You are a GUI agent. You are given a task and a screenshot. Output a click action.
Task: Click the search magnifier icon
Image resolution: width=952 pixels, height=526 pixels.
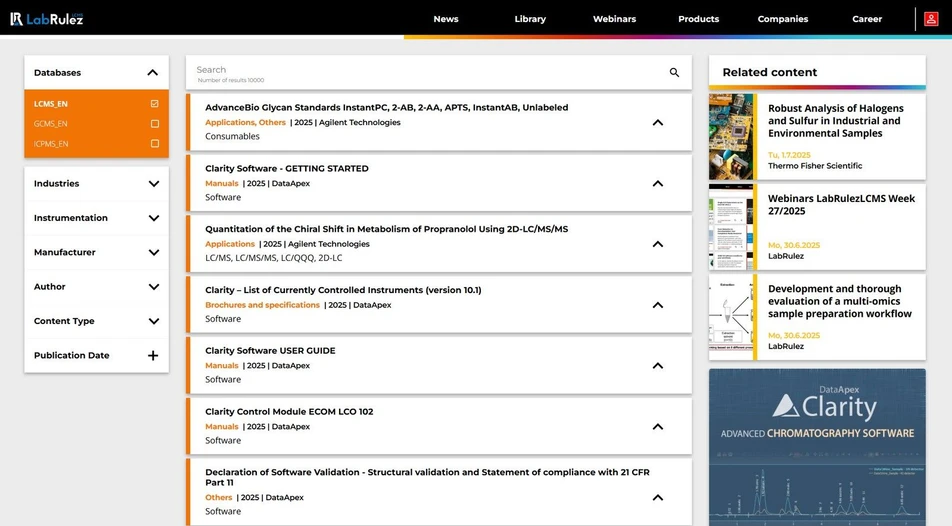674,72
